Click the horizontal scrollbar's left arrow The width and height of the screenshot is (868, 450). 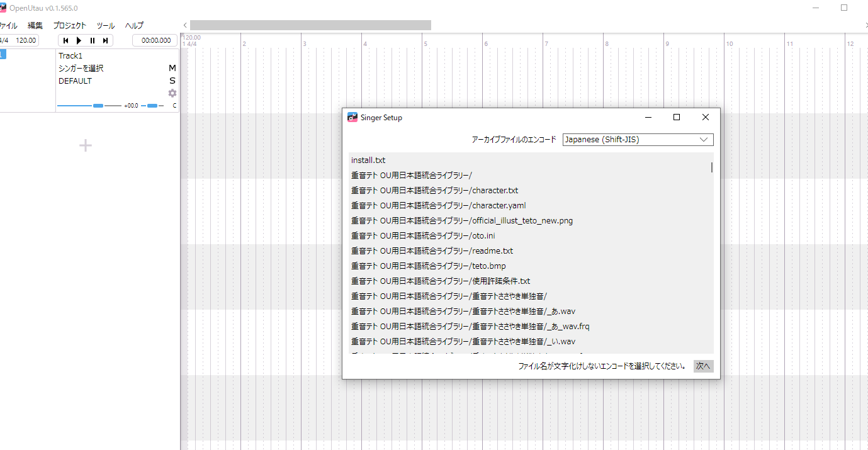click(185, 25)
